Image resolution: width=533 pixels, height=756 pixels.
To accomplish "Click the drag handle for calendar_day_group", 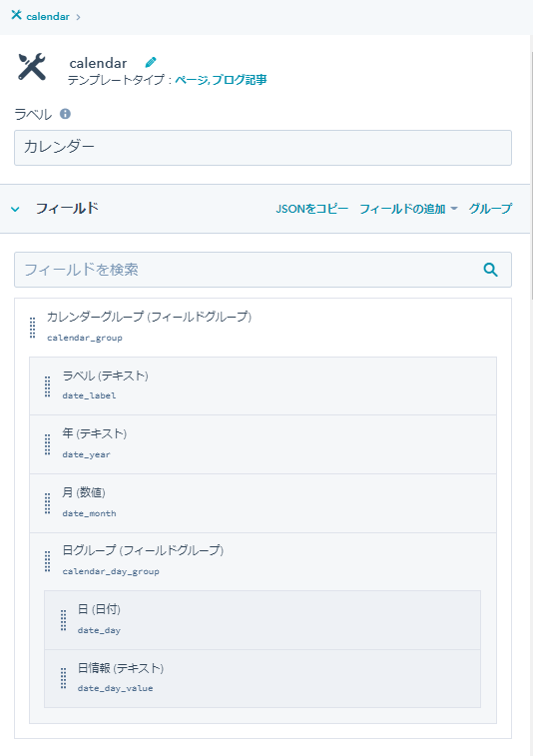I will point(47,561).
